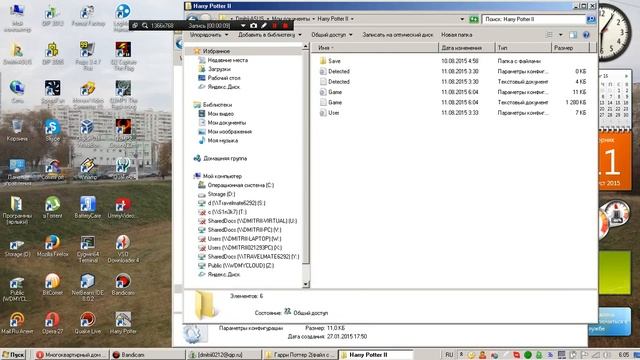Select the uTorrent desktop icon
This screenshot has height=360, width=640.
pos(52,207)
